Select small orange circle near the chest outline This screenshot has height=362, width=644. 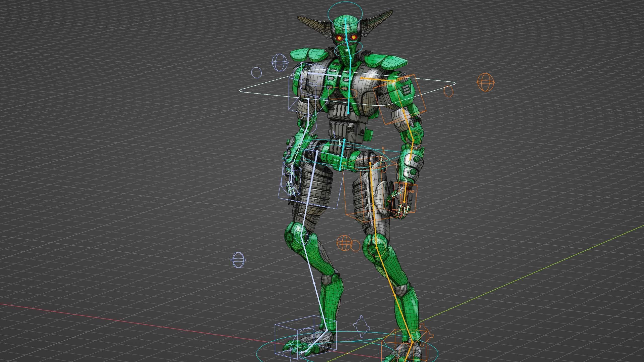448,91
